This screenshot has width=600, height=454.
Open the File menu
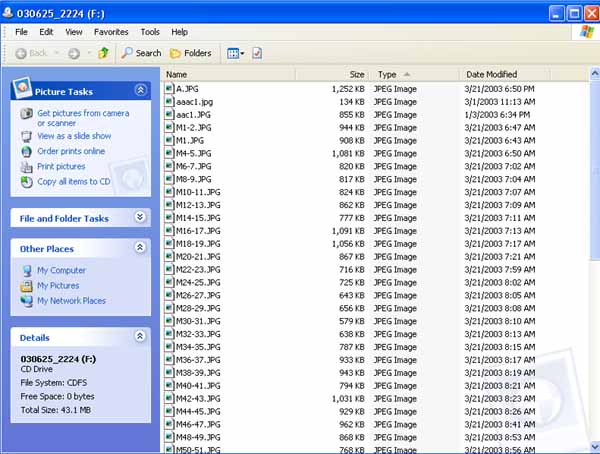click(x=21, y=32)
